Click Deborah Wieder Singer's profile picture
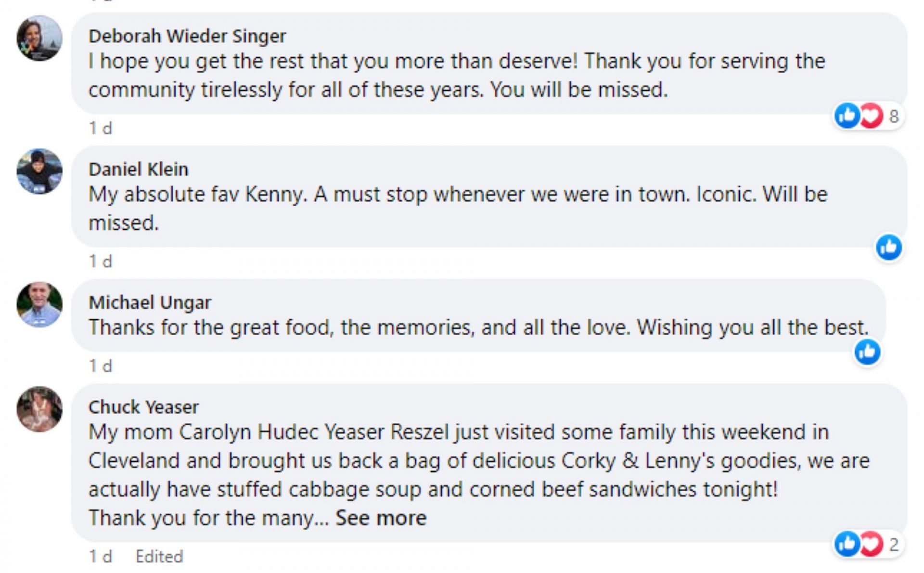Viewport: 924px width, 573px height. pyautogui.click(x=39, y=38)
